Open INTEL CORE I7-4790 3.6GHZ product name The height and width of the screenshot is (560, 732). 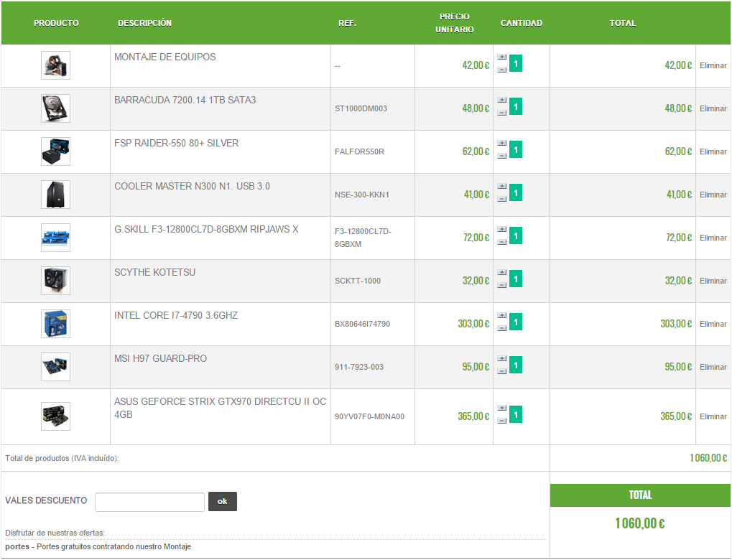[x=176, y=315]
